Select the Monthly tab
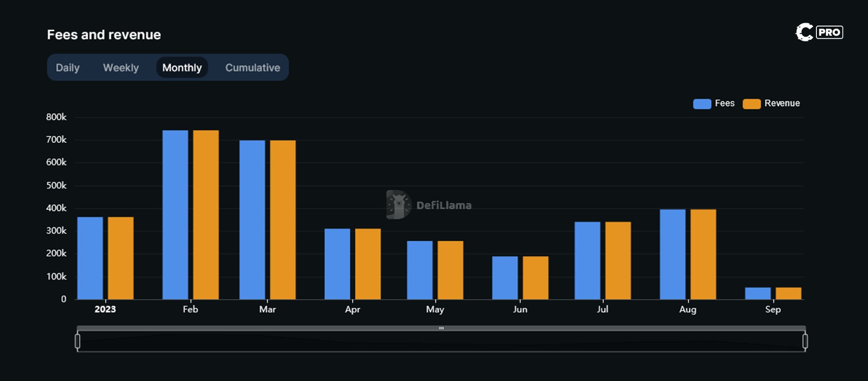The height and width of the screenshot is (381, 868). 182,68
